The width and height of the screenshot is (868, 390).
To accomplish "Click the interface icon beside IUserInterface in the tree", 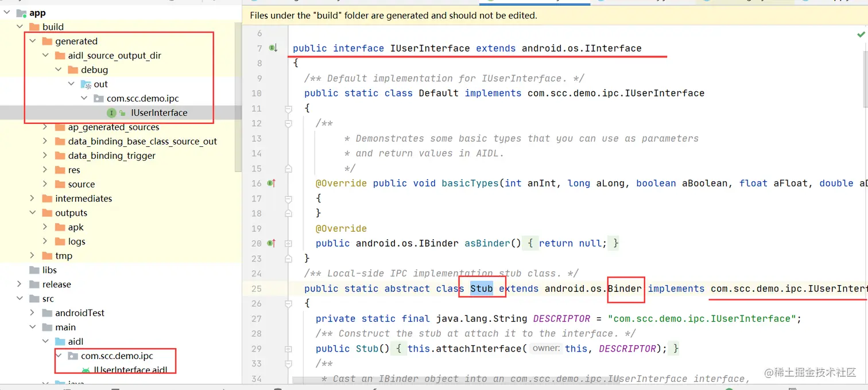I will (x=112, y=113).
